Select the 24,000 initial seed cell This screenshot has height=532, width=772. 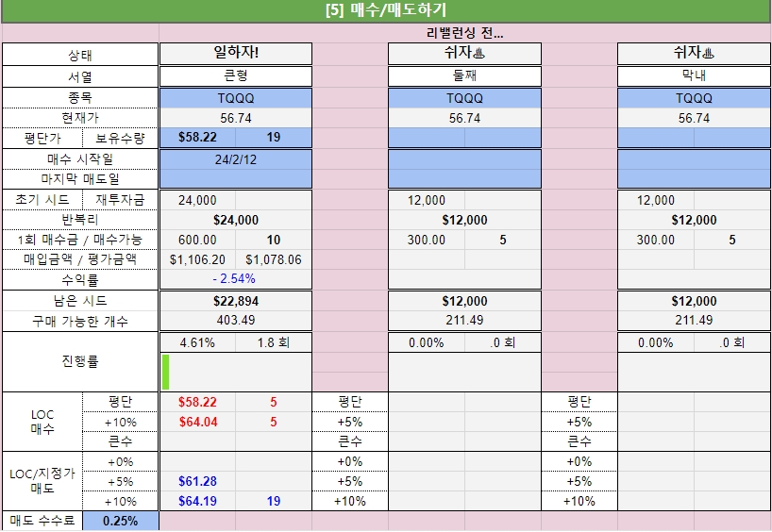click(197, 200)
